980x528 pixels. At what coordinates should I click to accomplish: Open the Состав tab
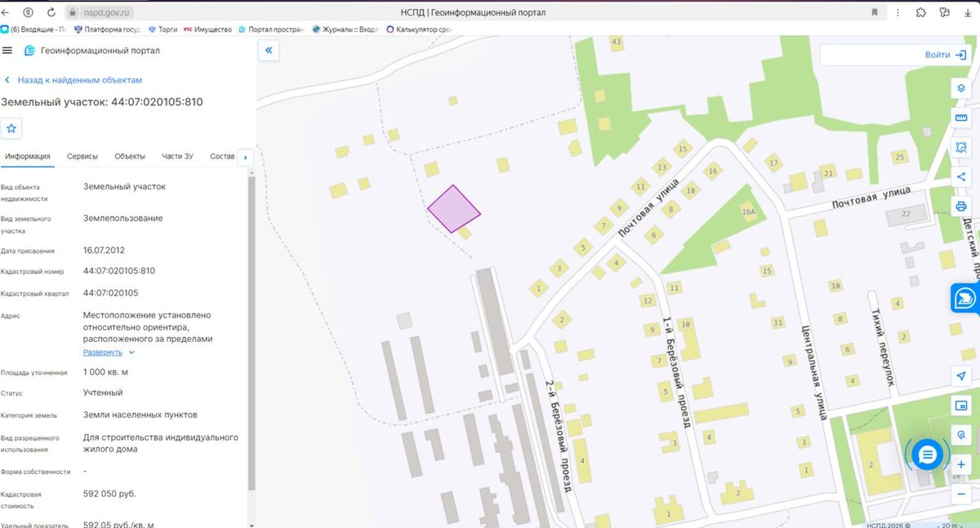pyautogui.click(x=222, y=157)
